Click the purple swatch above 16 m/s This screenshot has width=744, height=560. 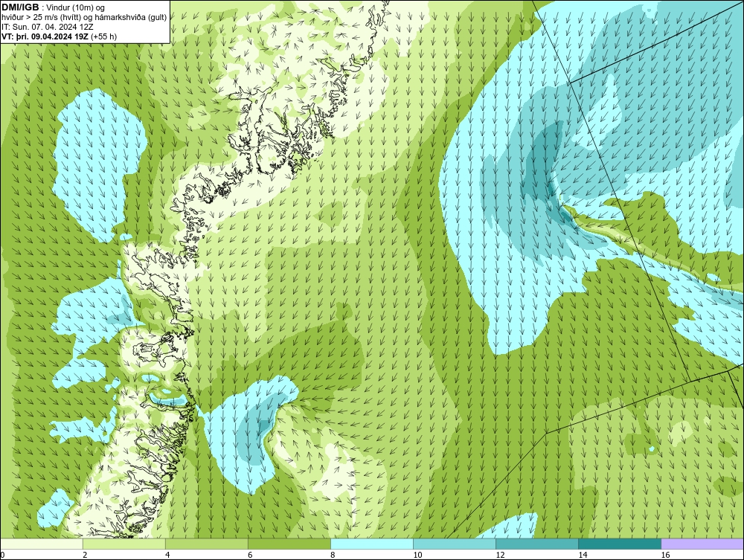point(702,544)
